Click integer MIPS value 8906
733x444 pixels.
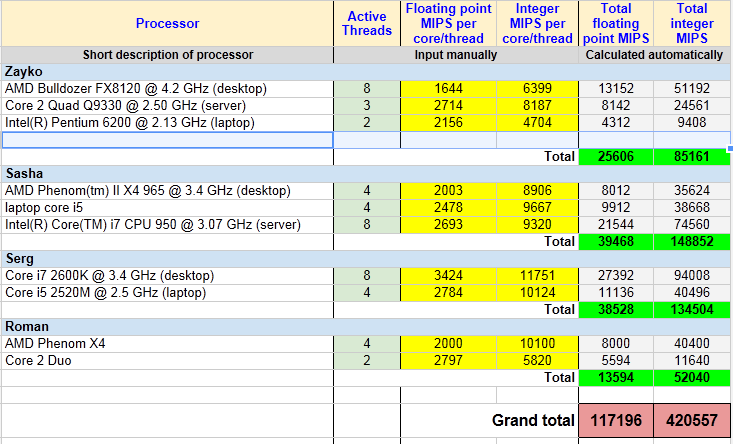[x=537, y=191]
